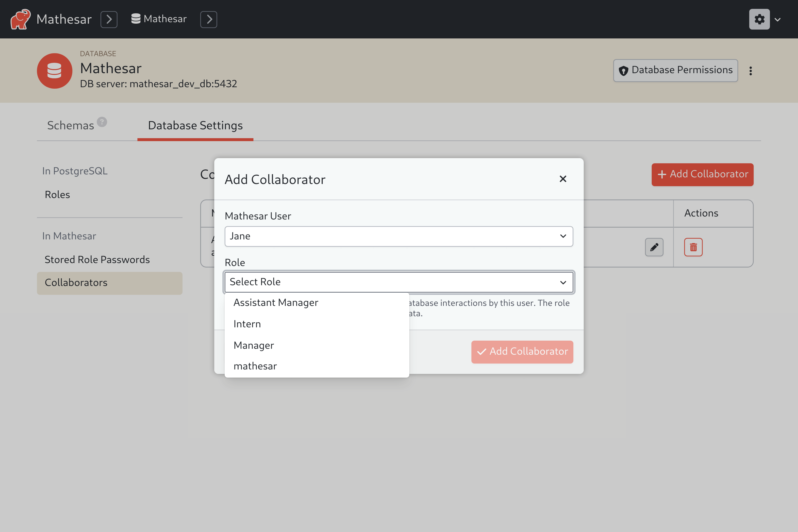Select the Database Settings tab
This screenshot has height=532, width=798.
click(x=195, y=125)
